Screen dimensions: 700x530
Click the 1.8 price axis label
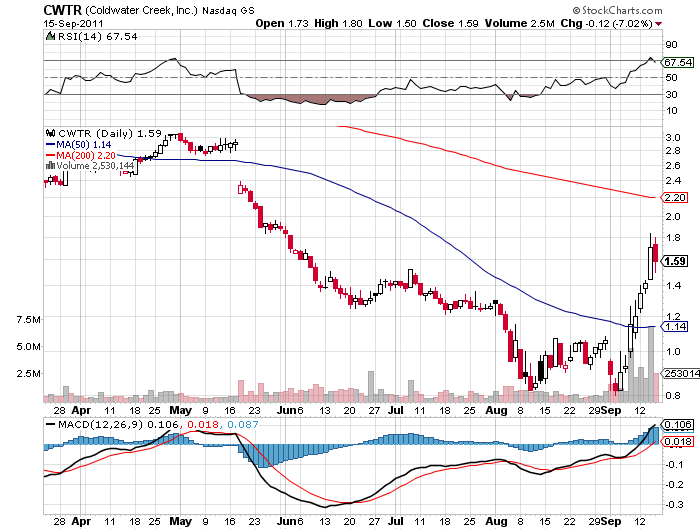coord(673,238)
